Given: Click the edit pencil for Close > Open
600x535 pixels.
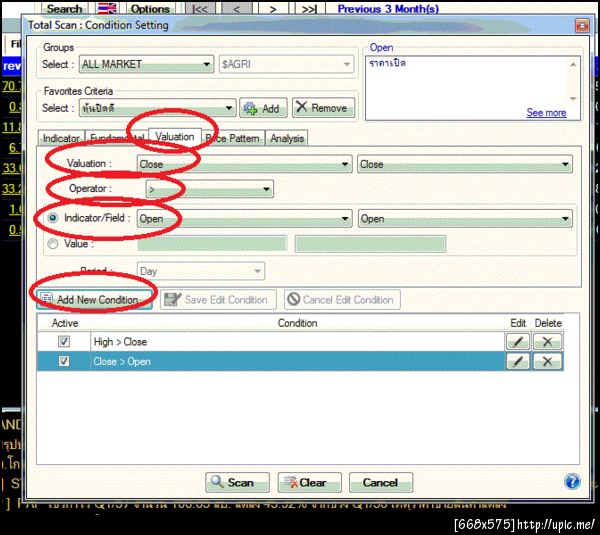Looking at the screenshot, I should click(517, 361).
